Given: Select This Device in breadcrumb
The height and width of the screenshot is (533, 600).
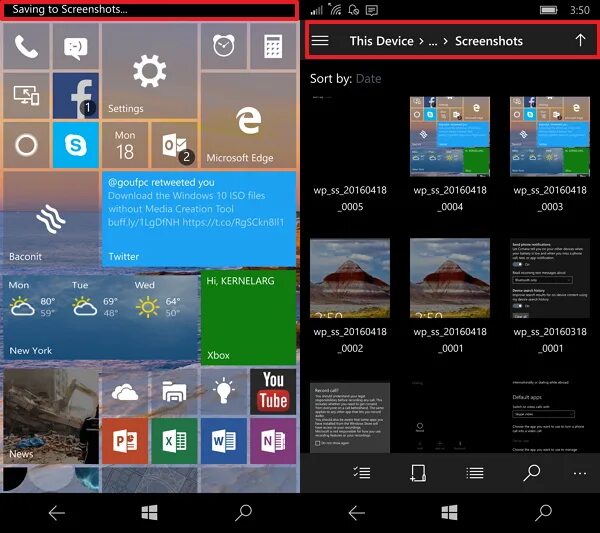Looking at the screenshot, I should [x=382, y=41].
